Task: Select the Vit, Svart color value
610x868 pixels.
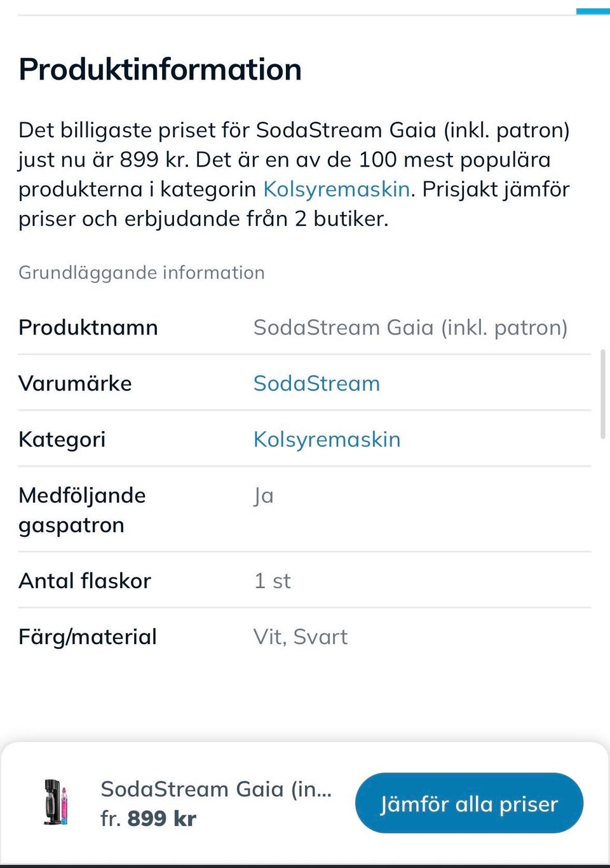Action: click(x=301, y=637)
